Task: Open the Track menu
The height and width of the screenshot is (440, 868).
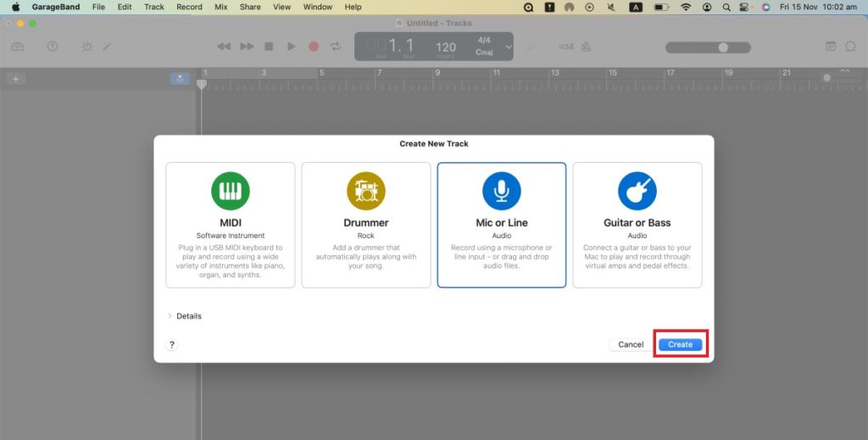Action: tap(154, 7)
